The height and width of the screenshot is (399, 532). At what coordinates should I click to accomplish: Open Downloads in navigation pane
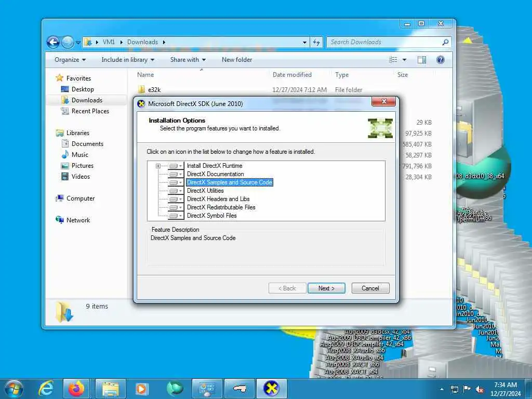(87, 100)
